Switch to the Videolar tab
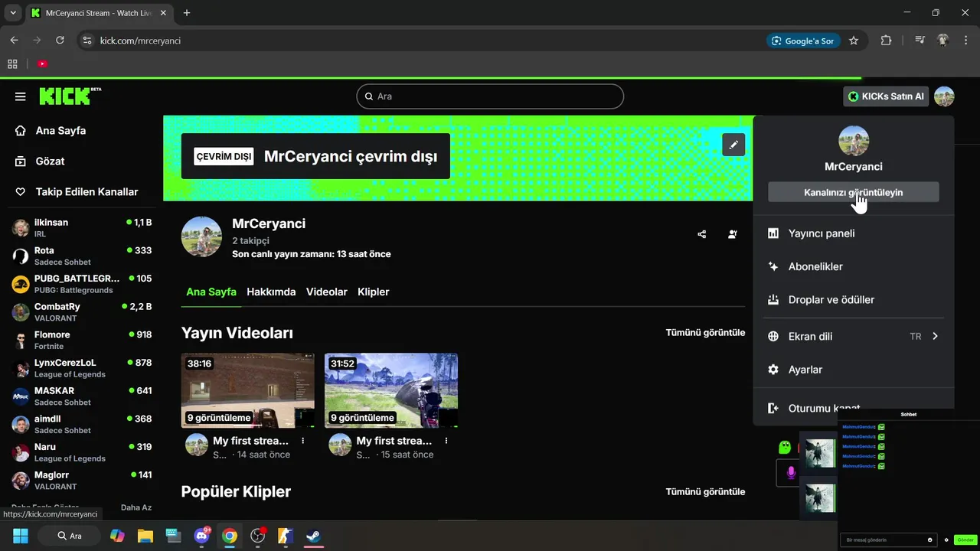The height and width of the screenshot is (551, 980). click(x=327, y=292)
